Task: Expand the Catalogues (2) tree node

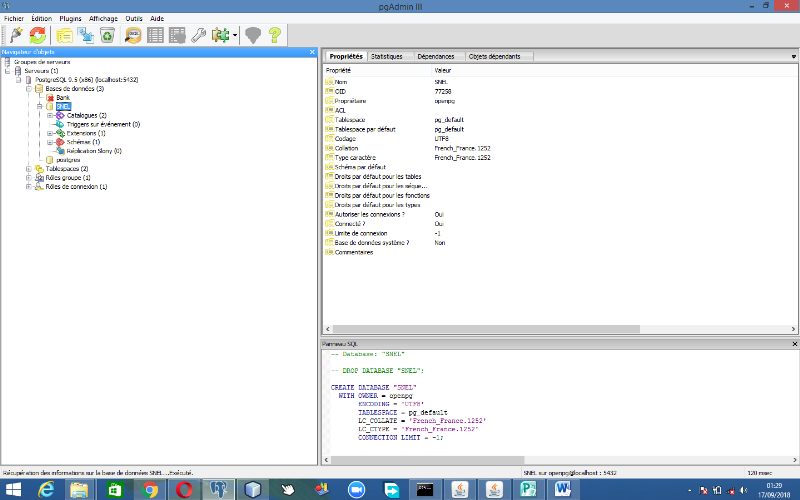Action: pos(49,115)
